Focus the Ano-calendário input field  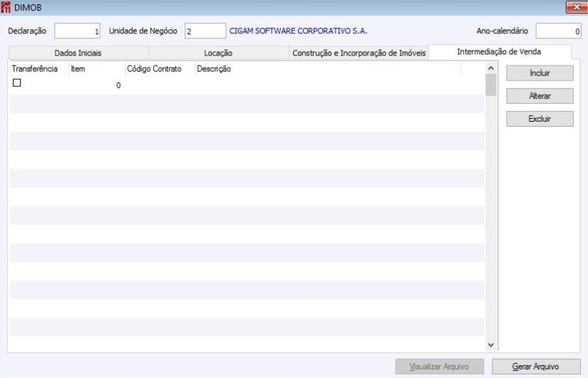coord(558,31)
